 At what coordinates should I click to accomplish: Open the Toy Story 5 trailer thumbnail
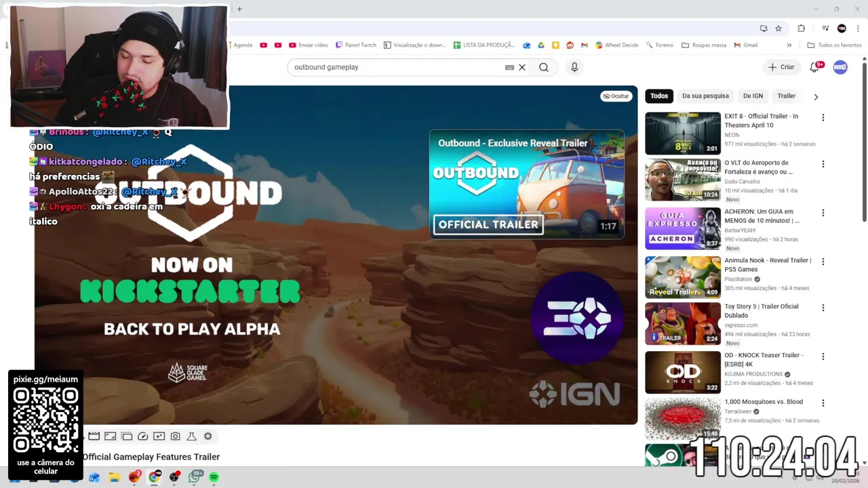(x=683, y=323)
